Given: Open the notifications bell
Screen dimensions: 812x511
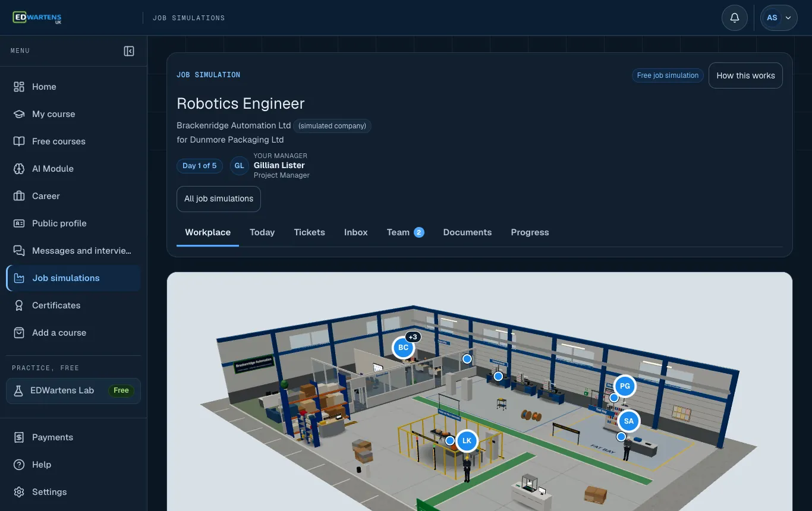Looking at the screenshot, I should point(735,18).
